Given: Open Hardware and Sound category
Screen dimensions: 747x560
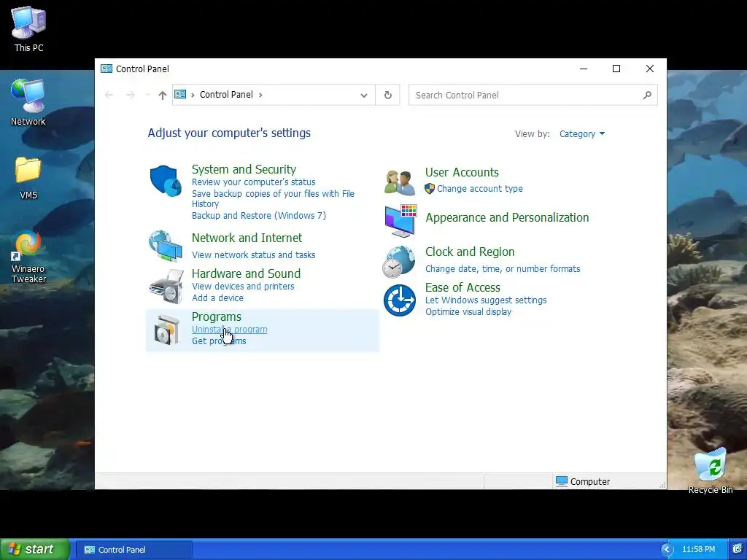Looking at the screenshot, I should tap(246, 273).
